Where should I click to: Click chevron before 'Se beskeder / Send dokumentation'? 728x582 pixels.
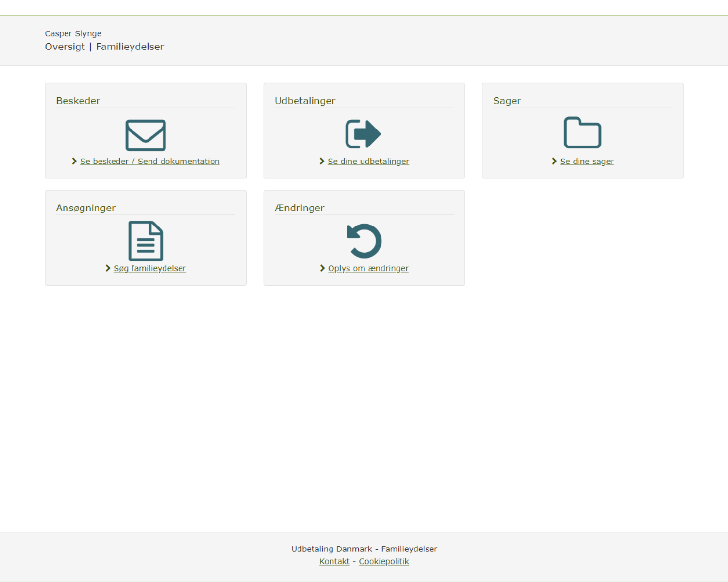[74, 161]
